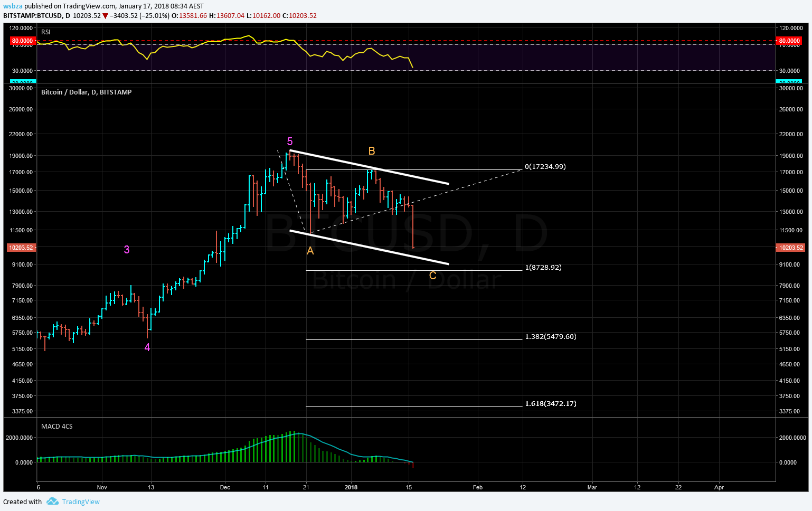Click the 15 date label near 2018
The width and height of the screenshot is (812, 511).
409,487
